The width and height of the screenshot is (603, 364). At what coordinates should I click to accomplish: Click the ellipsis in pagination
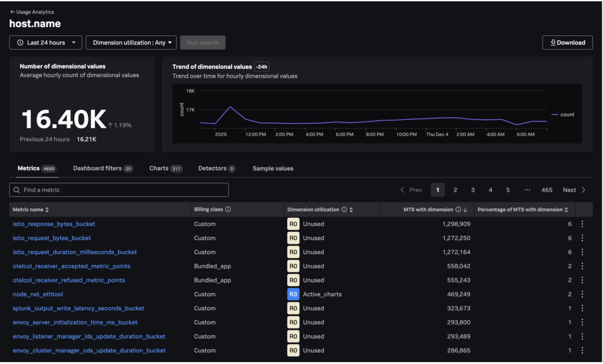click(x=527, y=190)
